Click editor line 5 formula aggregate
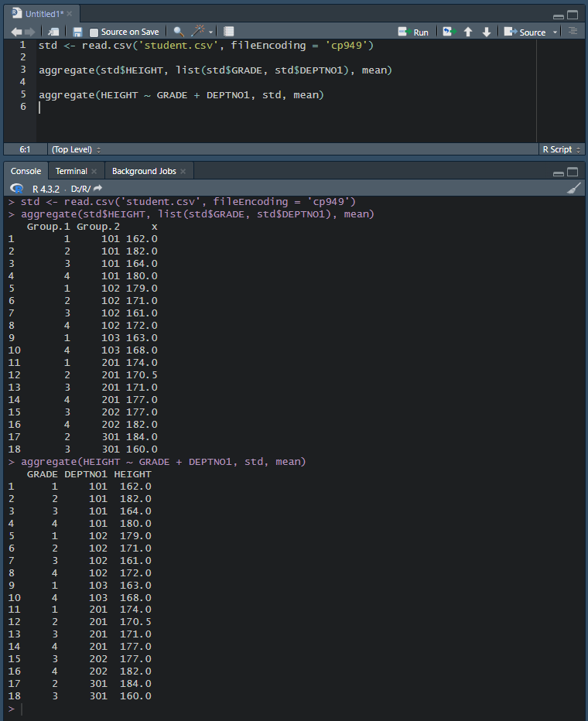This screenshot has width=588, height=721. pos(181,95)
